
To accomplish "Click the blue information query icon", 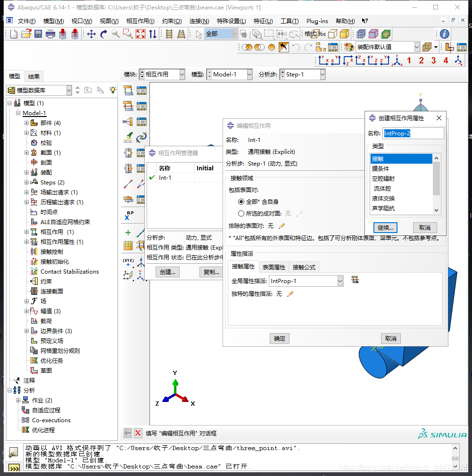I will (x=444, y=33).
